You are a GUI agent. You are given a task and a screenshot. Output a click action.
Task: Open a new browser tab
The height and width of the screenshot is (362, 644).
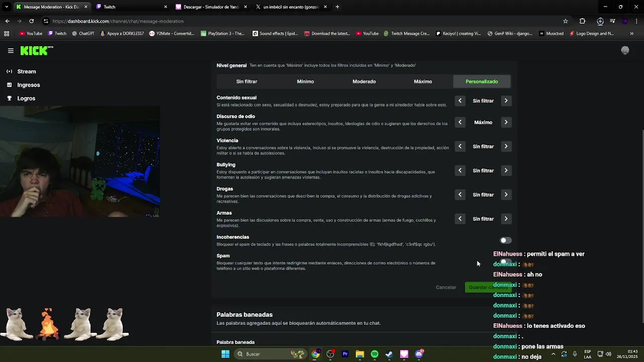pos(337,7)
